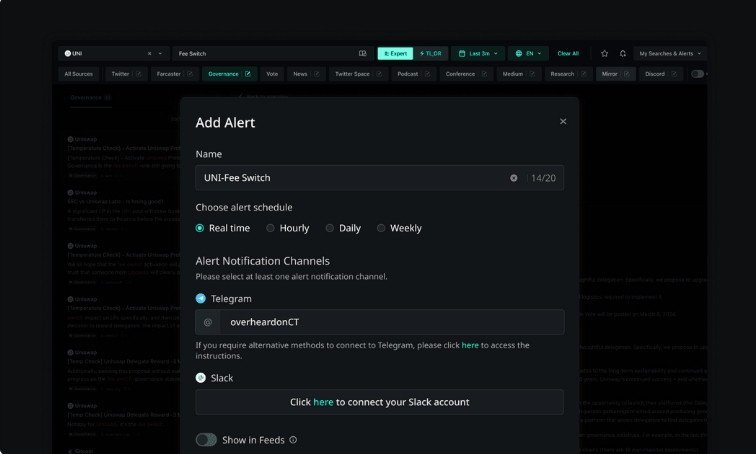Click the bell alert icon
Viewport: 756px width, 454px height.
point(622,53)
